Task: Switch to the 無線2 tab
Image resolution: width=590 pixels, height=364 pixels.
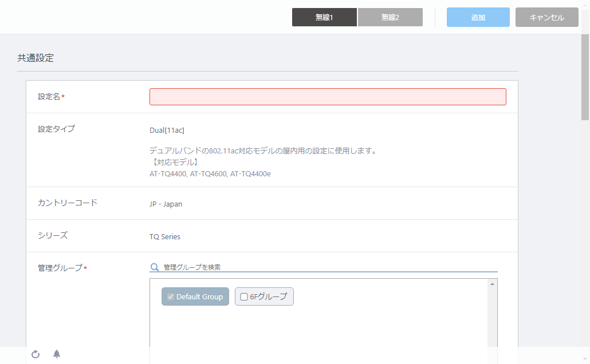Action: 390,17
